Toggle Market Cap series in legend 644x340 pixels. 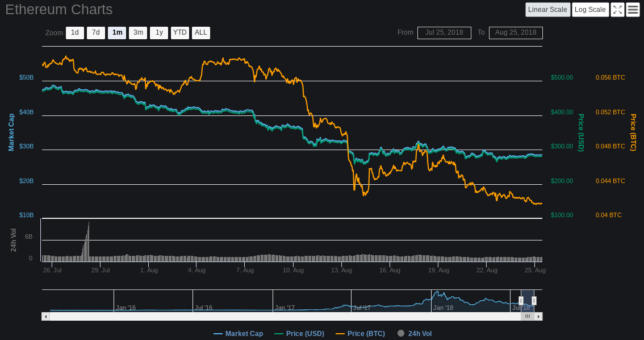(x=238, y=333)
